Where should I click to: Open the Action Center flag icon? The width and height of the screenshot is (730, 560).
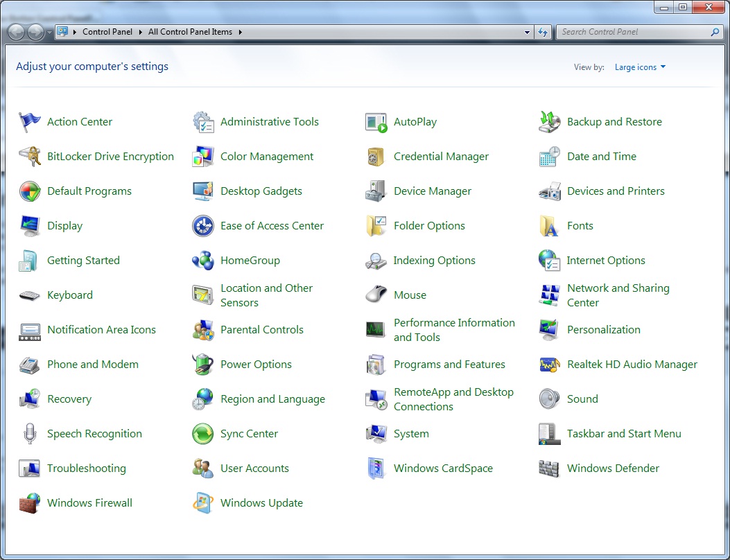click(x=30, y=122)
